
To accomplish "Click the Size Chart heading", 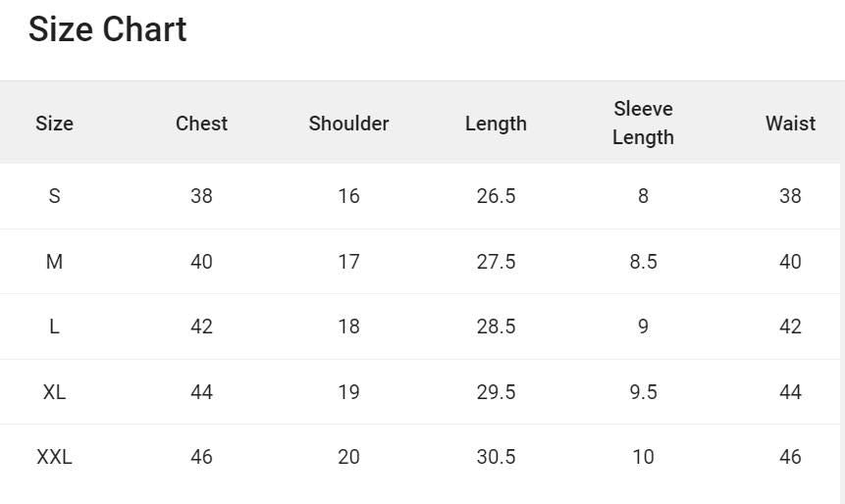I will (x=107, y=29).
